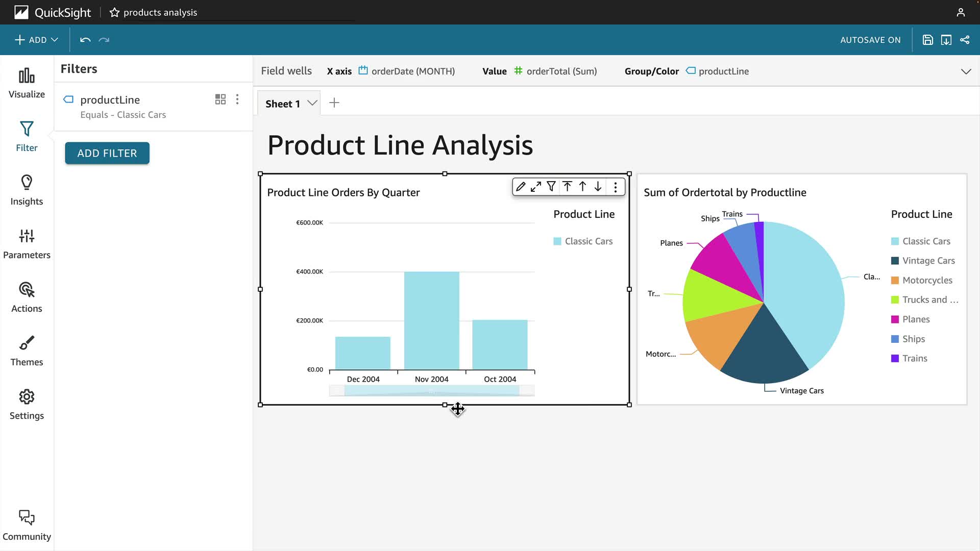Click the undo arrow in toolbar
The height and width of the screenshot is (551, 980).
pyautogui.click(x=85, y=40)
